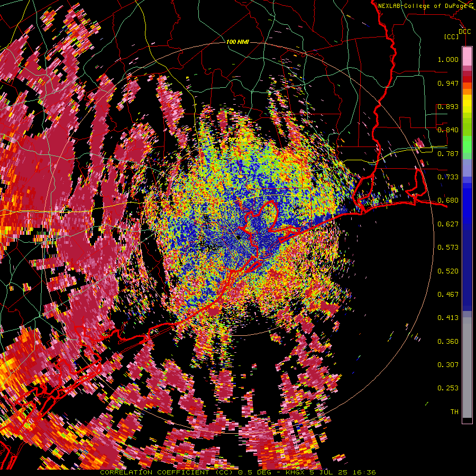Click the 0.893 scale value
The image size is (476, 476).
click(448, 106)
